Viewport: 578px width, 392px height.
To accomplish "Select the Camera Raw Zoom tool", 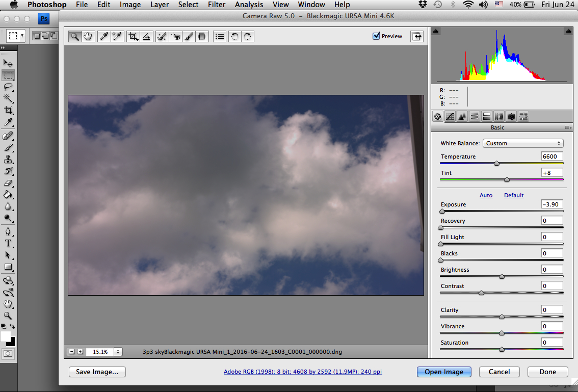I will coord(75,37).
